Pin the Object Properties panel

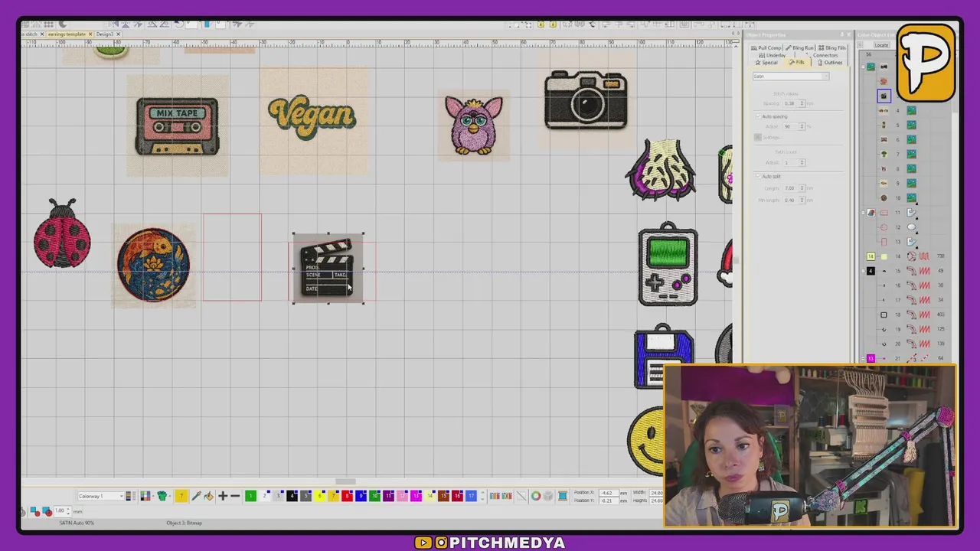841,34
